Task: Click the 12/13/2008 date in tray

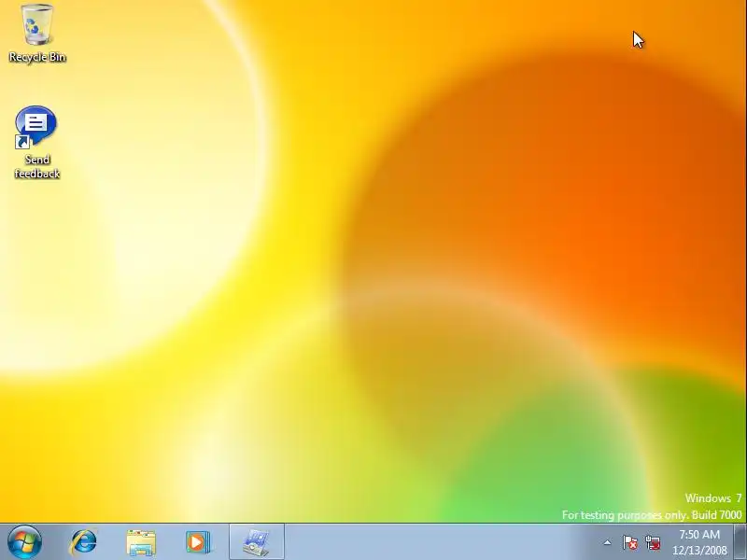Action: [699, 550]
